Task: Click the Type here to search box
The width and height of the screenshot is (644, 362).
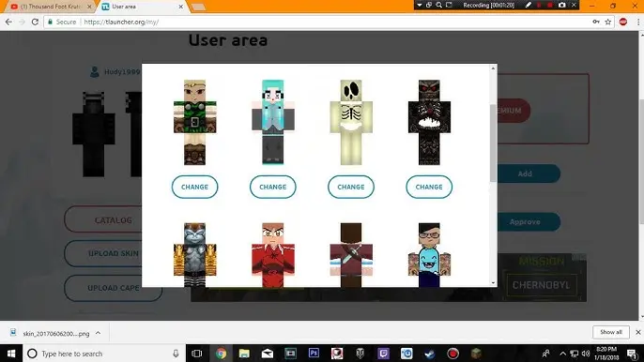Action: 103,354
